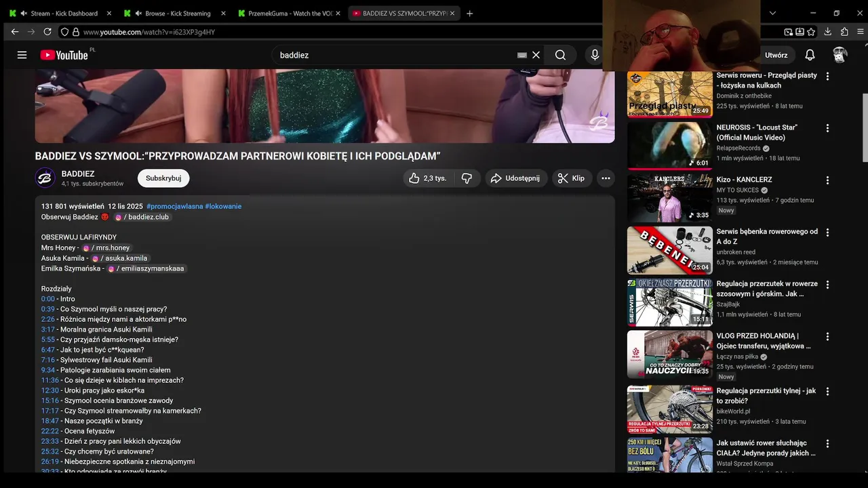The height and width of the screenshot is (488, 868).
Task: Dislike the video
Action: [467, 178]
